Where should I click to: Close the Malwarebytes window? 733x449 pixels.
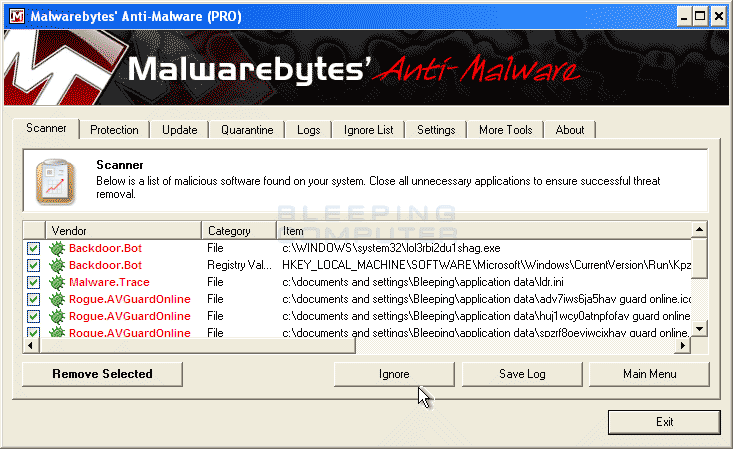[x=718, y=17]
